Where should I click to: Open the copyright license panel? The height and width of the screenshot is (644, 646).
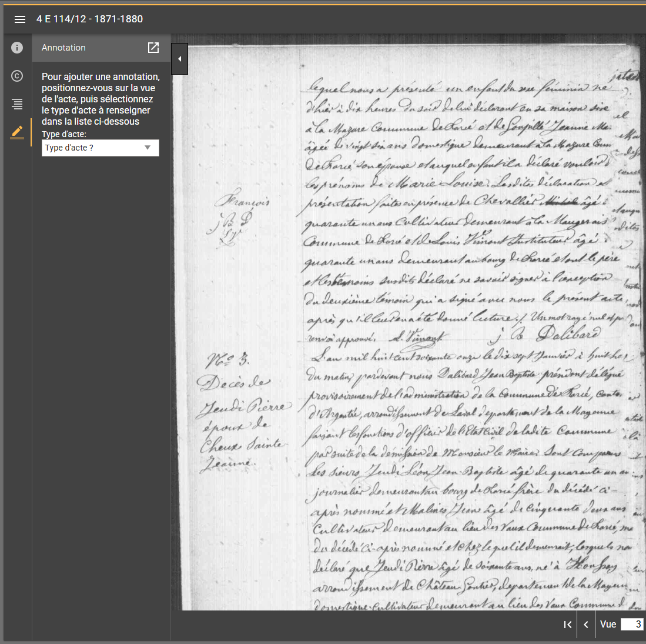[17, 76]
